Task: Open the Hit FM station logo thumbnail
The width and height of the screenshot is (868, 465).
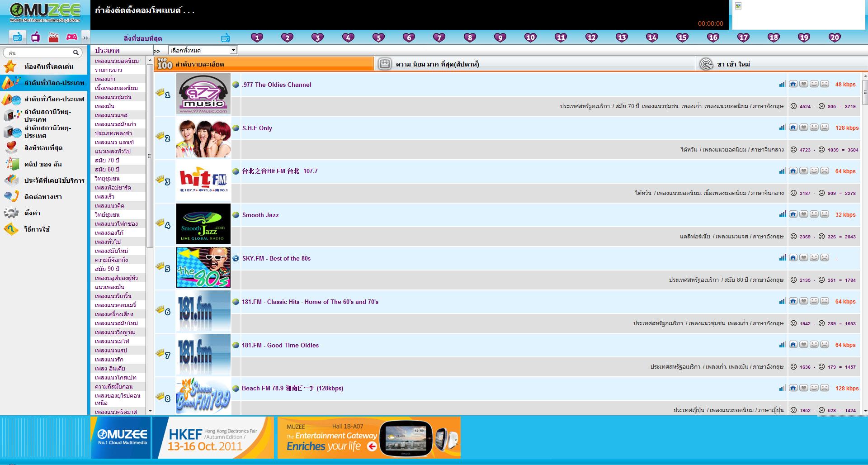Action: click(x=203, y=180)
